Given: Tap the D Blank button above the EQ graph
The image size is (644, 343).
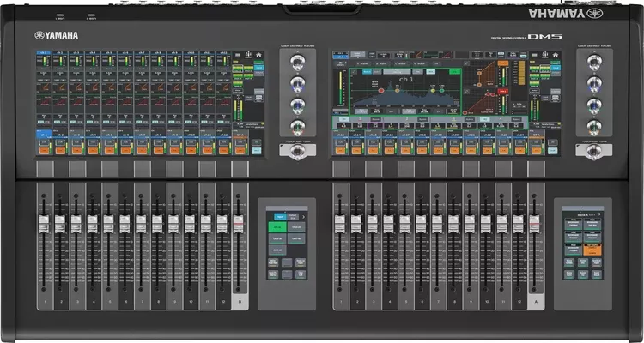Looking at the screenshot, I should click(419, 63).
